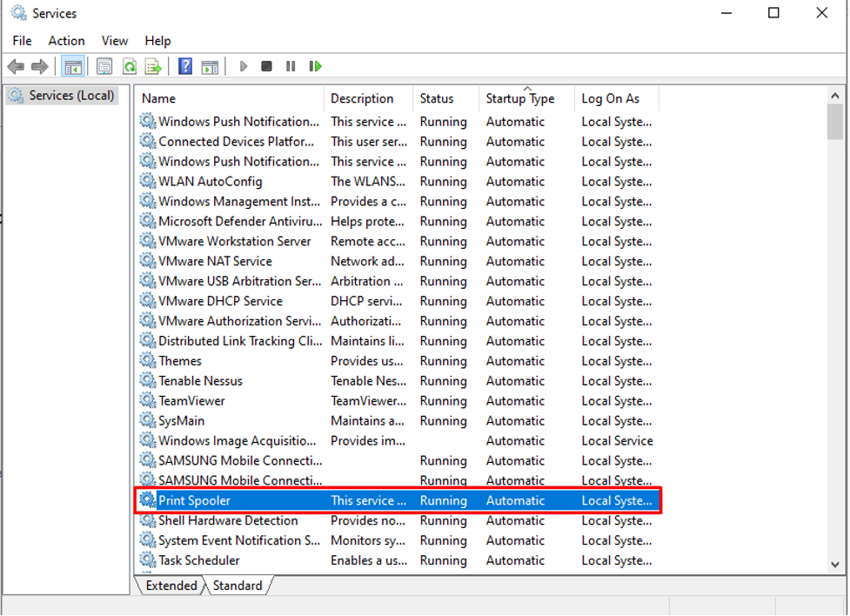
Task: Select the TeamViewer service
Action: pos(398,401)
